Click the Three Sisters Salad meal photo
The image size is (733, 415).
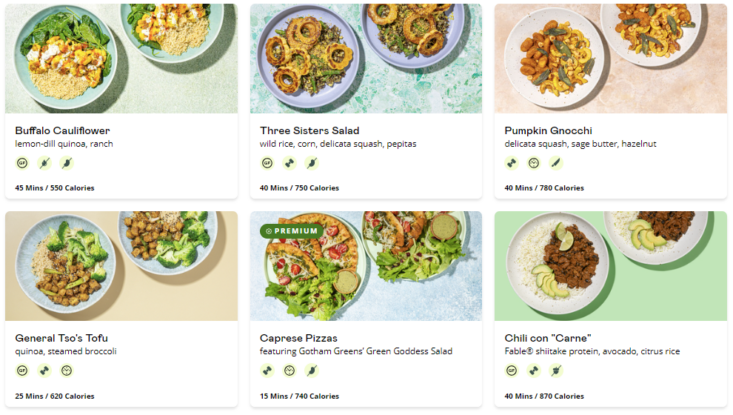point(366,58)
